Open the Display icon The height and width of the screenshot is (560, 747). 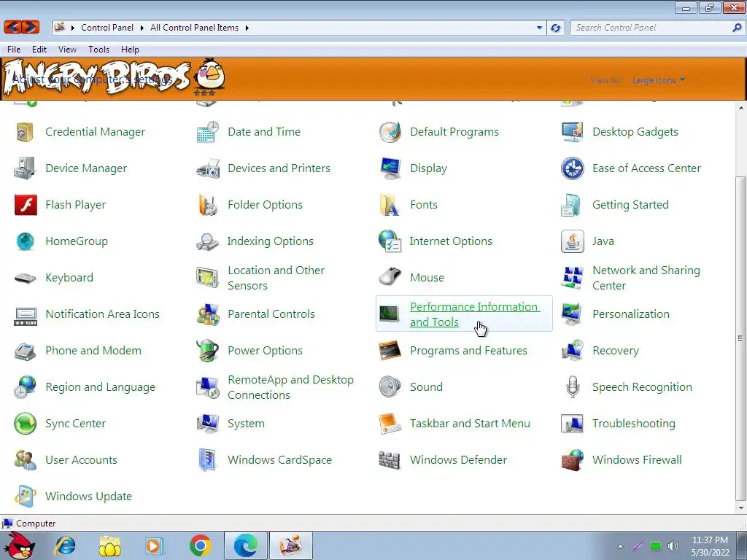point(390,168)
